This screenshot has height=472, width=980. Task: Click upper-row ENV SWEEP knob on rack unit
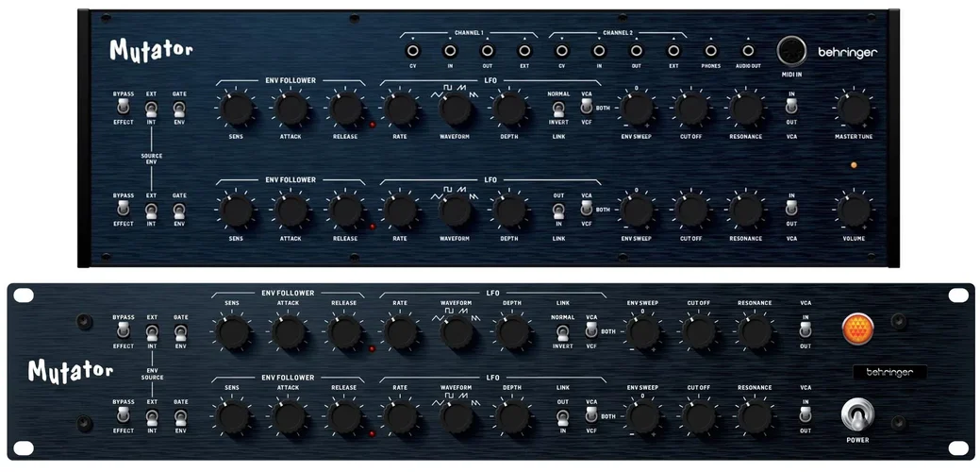(643, 332)
